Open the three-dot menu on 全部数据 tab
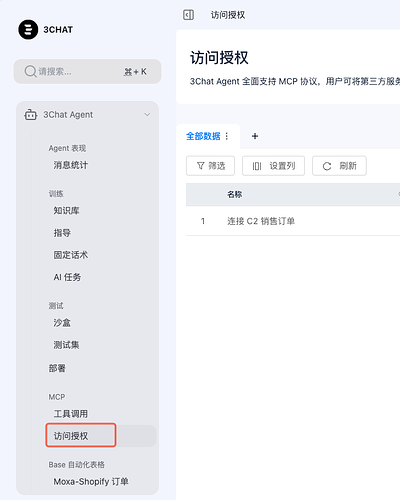The width and height of the screenshot is (400, 500). click(x=227, y=136)
